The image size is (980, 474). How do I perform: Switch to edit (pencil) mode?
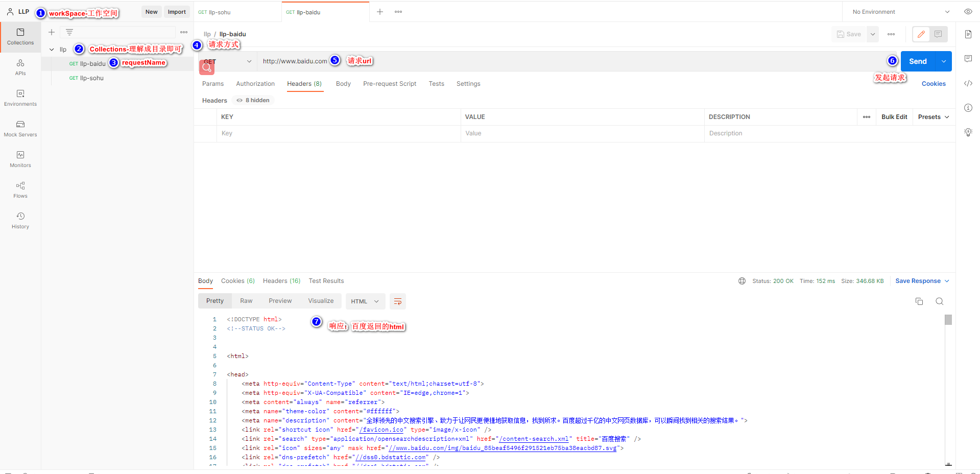click(x=921, y=34)
